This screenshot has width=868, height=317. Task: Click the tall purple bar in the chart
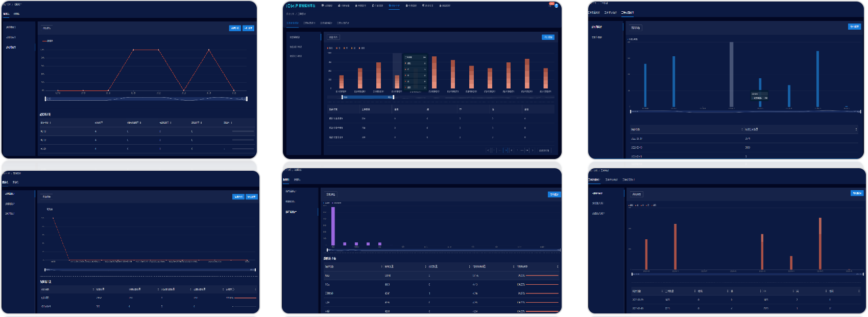click(x=333, y=226)
